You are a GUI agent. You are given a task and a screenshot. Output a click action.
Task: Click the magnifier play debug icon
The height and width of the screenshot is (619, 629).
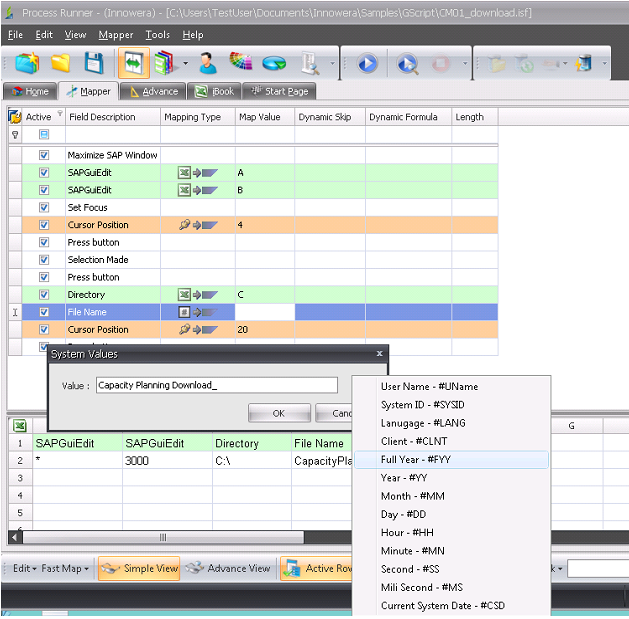(x=407, y=64)
